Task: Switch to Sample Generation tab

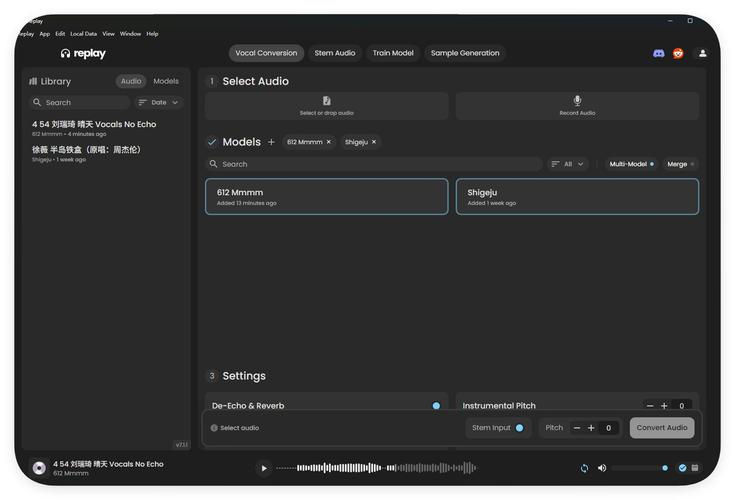Action: point(465,53)
